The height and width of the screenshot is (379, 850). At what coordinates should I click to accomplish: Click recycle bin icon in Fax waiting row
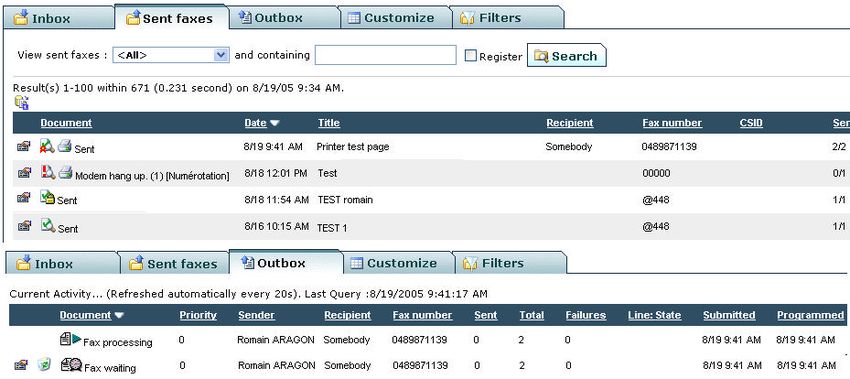44,365
